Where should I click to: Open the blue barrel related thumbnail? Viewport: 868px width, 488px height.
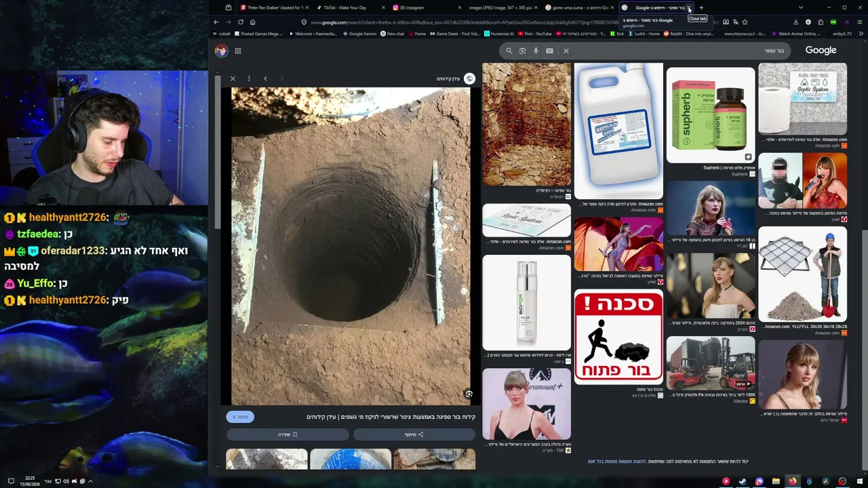coord(351,459)
